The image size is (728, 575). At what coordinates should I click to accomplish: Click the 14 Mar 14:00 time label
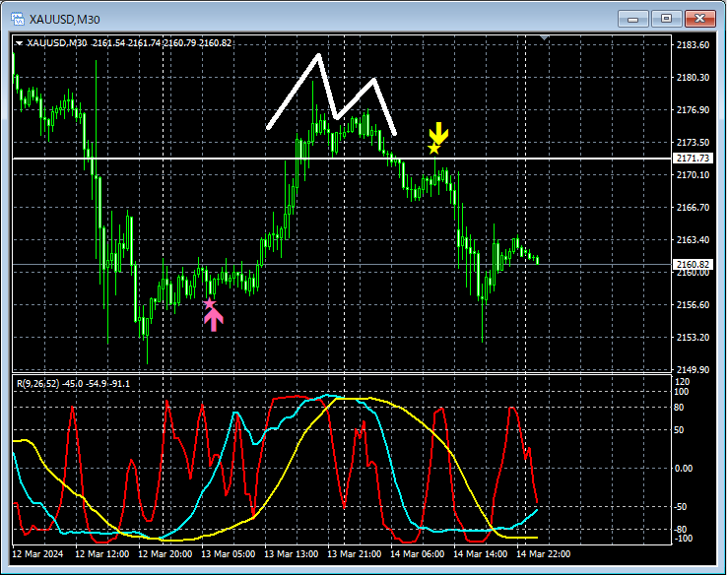coord(481,554)
